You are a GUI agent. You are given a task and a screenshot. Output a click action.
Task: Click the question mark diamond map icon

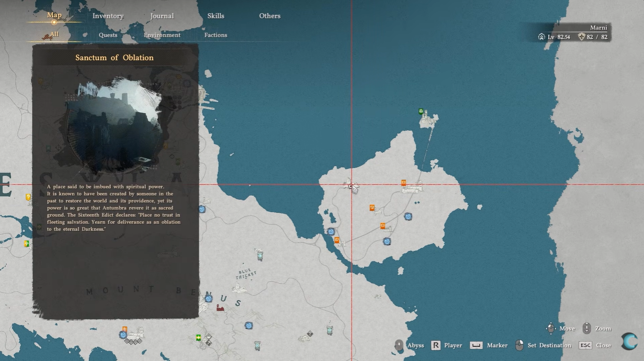click(310, 334)
